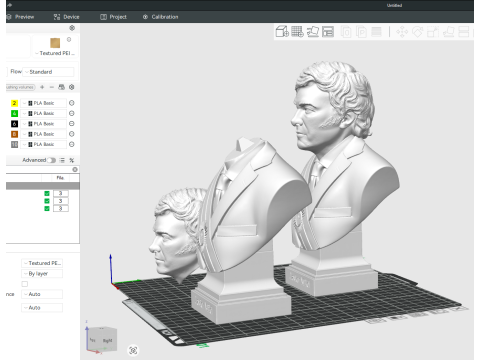
Task: Open lower Textured PE... bed type dropdown
Action: (42, 263)
